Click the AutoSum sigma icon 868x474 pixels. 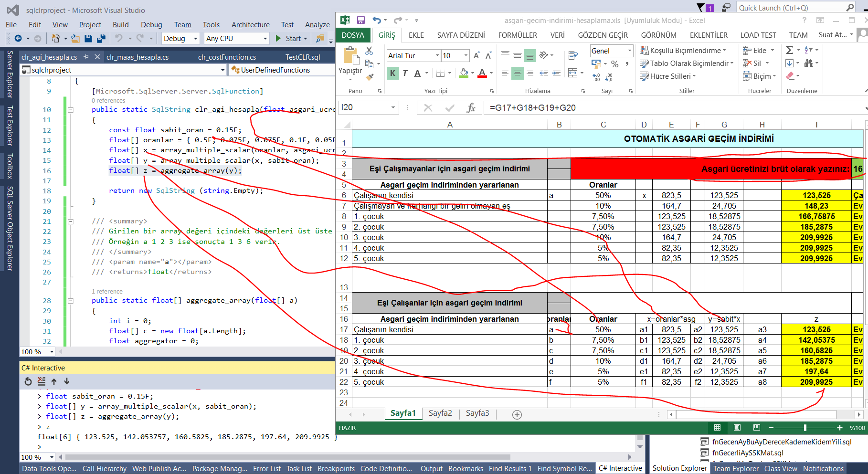point(790,50)
